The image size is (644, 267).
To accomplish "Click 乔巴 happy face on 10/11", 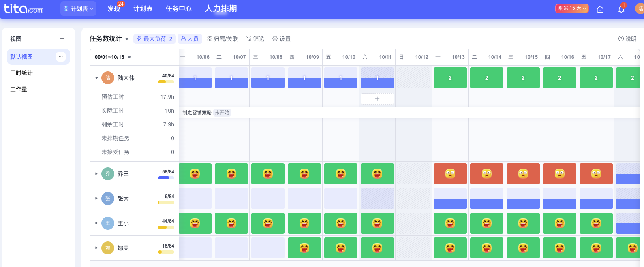I will (377, 174).
